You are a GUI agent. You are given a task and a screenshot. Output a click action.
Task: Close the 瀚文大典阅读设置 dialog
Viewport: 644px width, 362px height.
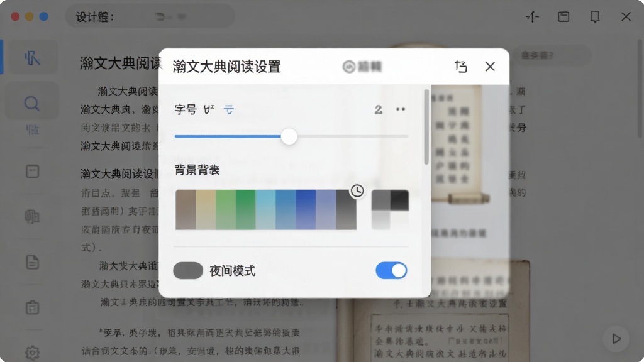pyautogui.click(x=490, y=67)
